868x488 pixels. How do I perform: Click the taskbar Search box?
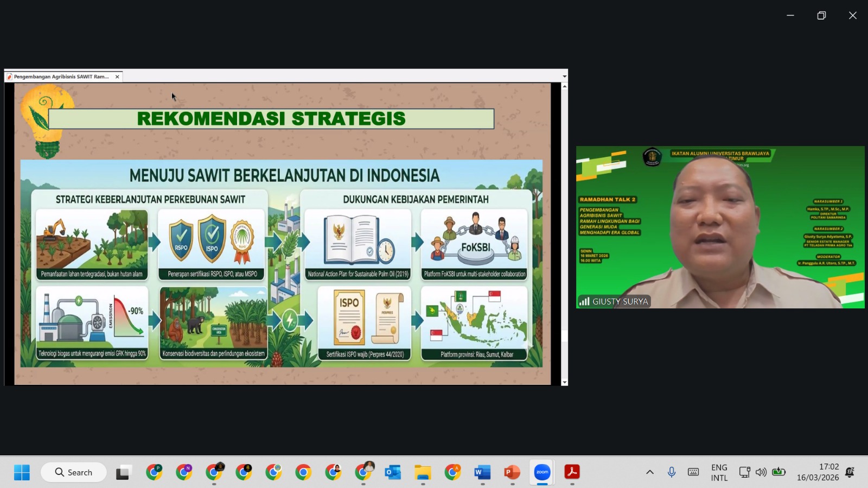(74, 472)
